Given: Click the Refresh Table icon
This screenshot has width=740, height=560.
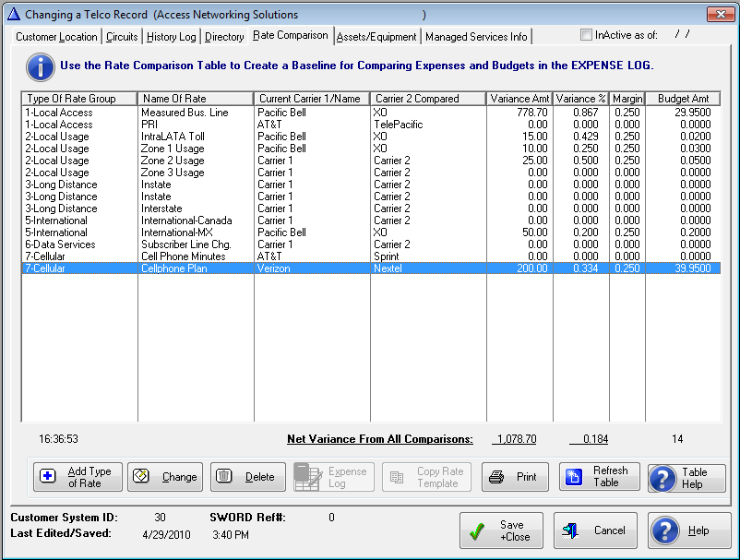Looking at the screenshot, I should 573,477.
